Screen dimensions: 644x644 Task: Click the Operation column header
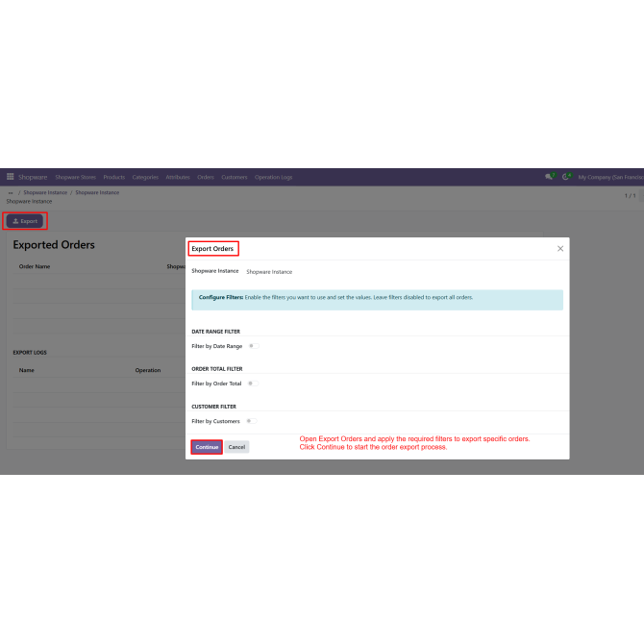pos(148,370)
